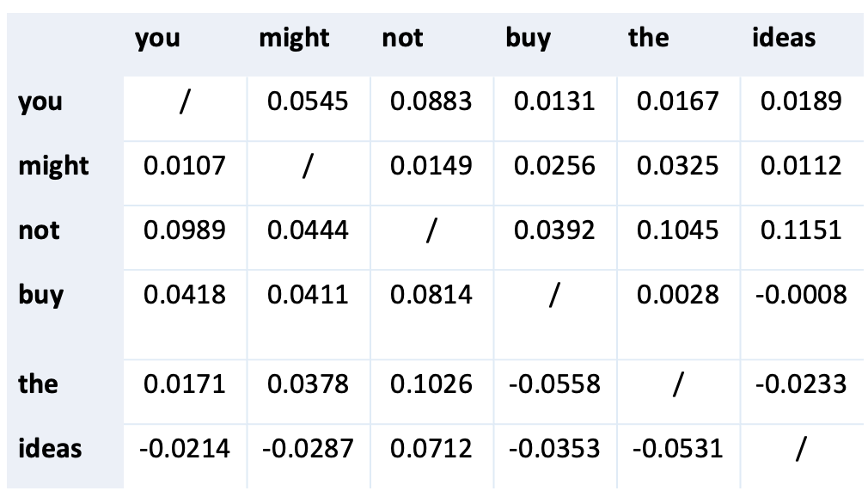Image resolution: width=868 pixels, height=497 pixels.
Task: Click the cell with value 0.0256
Action: (x=554, y=166)
